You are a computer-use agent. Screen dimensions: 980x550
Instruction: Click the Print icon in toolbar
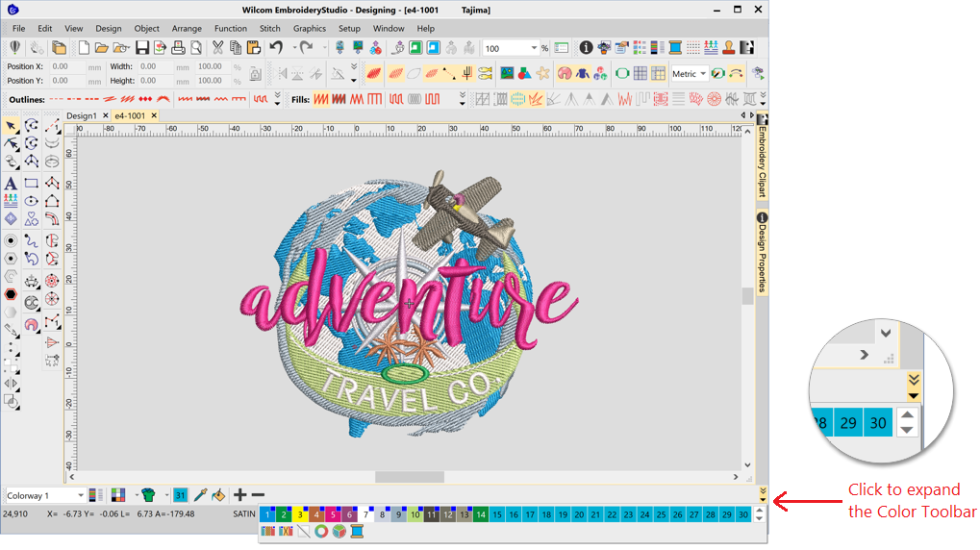tap(179, 48)
